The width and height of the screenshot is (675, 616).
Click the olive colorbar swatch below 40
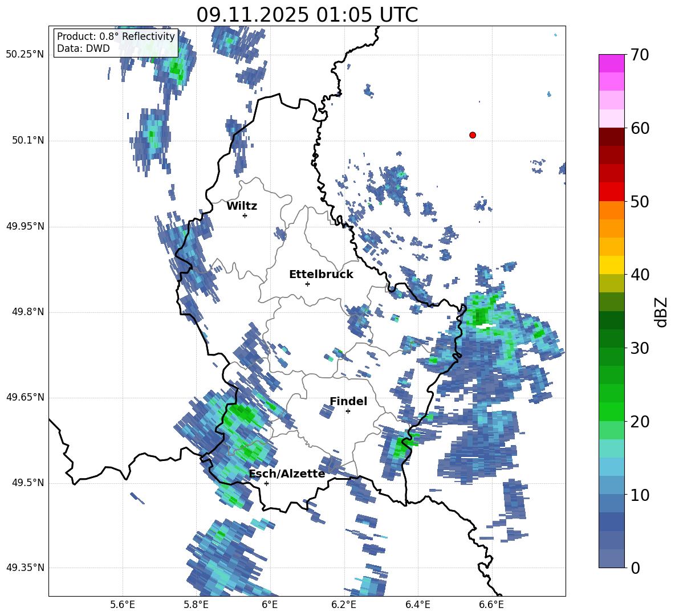611,283
